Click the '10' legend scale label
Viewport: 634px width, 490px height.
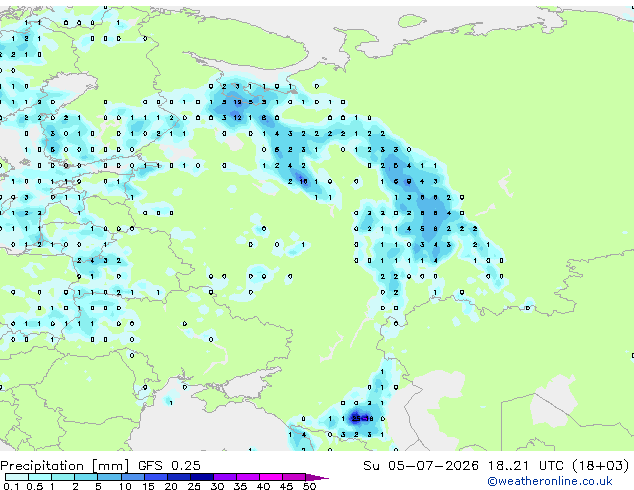[125, 486]
